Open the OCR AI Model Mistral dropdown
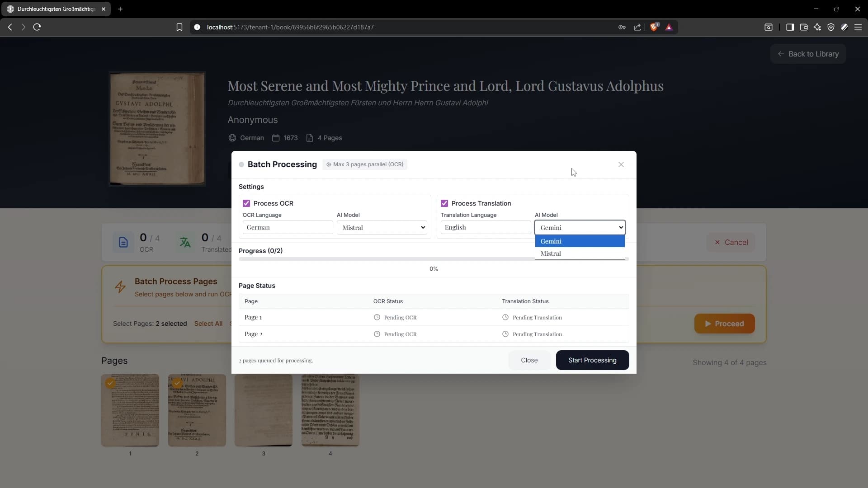 click(382, 227)
